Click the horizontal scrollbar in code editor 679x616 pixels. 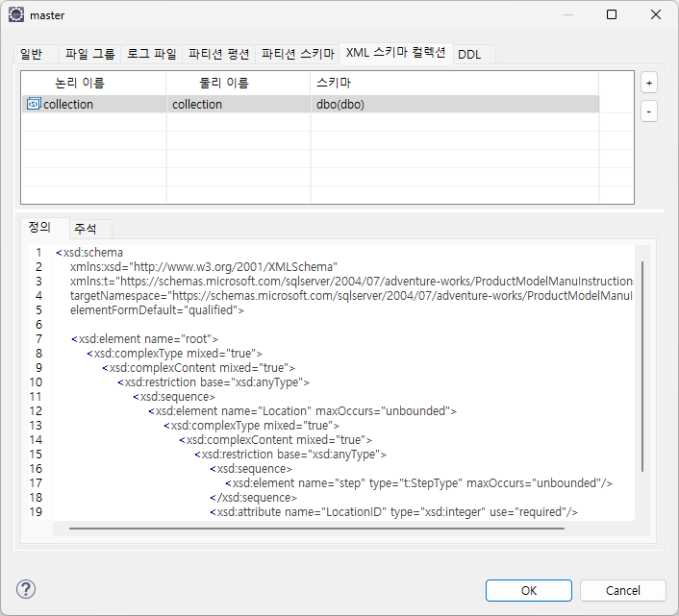tap(317, 528)
